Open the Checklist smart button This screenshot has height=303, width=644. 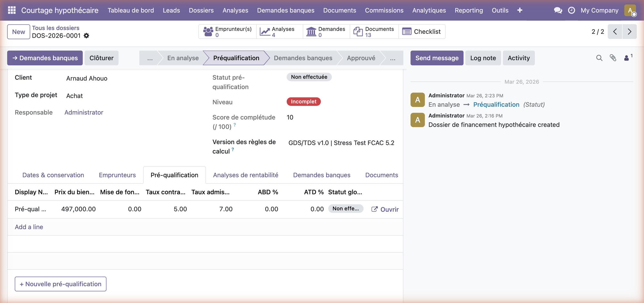[422, 32]
